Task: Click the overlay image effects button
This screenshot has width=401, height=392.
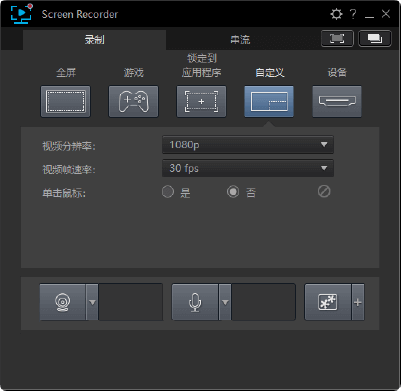Action: tap(328, 302)
